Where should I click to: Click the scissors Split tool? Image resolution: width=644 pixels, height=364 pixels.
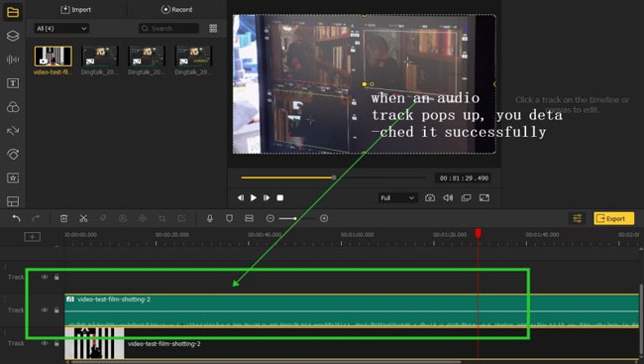point(83,218)
